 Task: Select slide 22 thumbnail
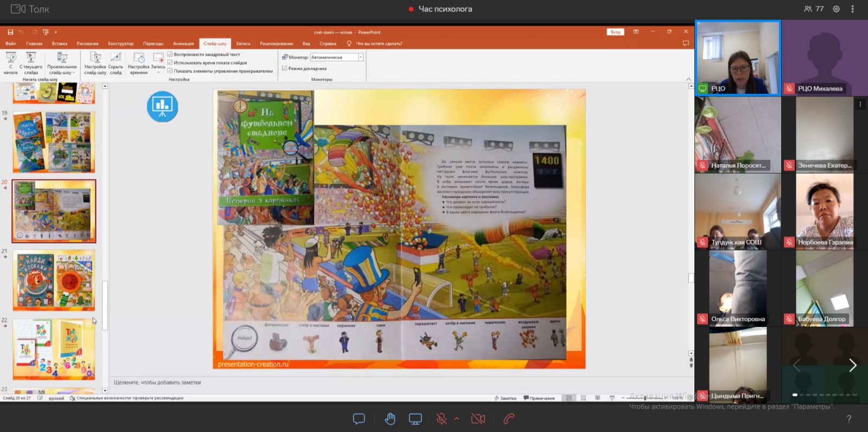coord(54,349)
